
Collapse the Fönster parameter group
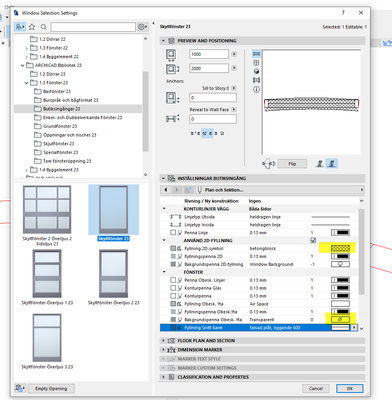(x=164, y=272)
